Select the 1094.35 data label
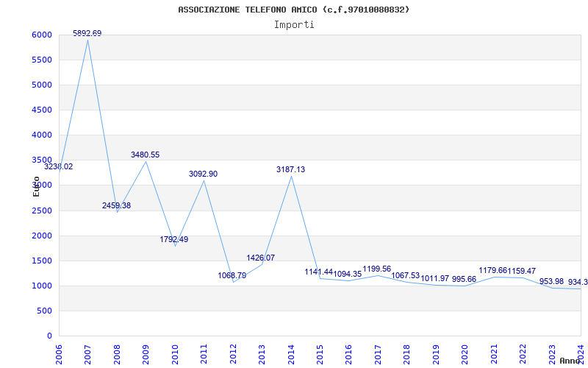588x368 pixels. (348, 274)
